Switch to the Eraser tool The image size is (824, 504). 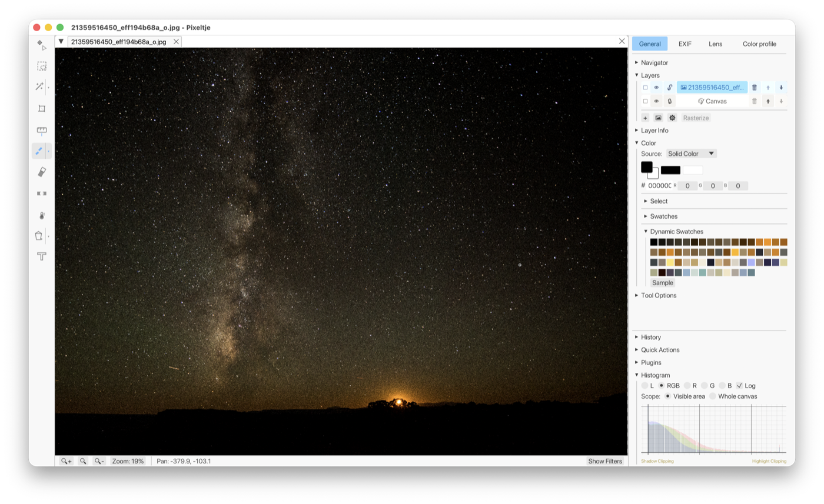click(41, 172)
